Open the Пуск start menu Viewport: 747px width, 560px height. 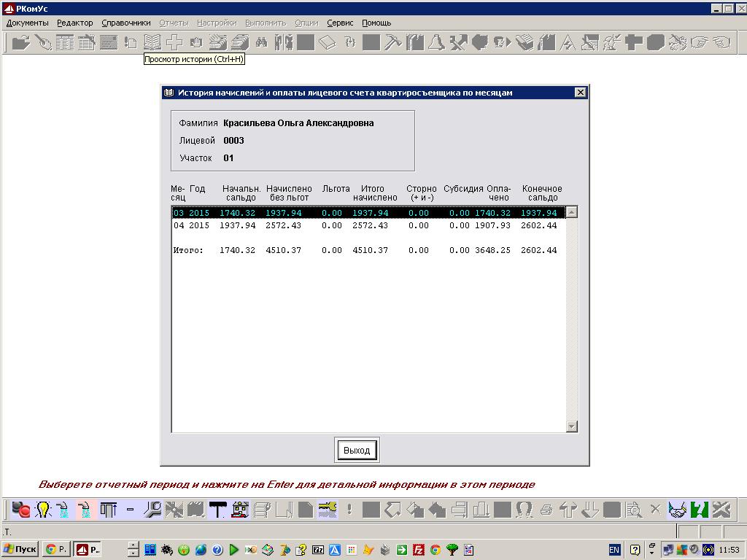pyautogui.click(x=20, y=549)
